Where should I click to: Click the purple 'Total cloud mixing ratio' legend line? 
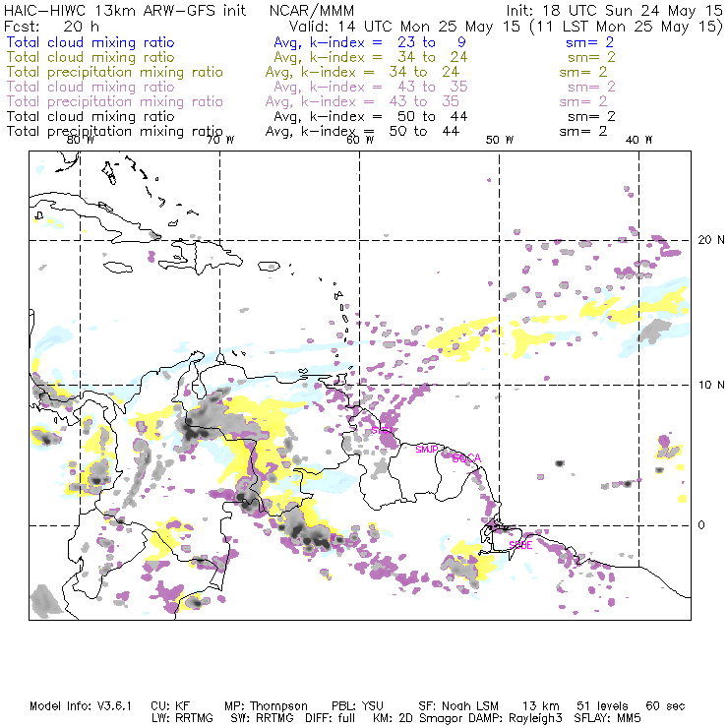[91, 87]
